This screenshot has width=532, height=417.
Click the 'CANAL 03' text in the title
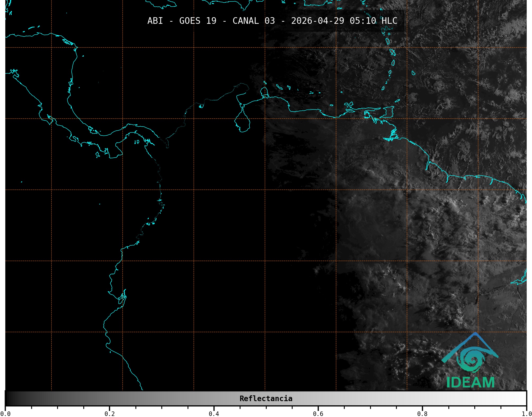[253, 21]
